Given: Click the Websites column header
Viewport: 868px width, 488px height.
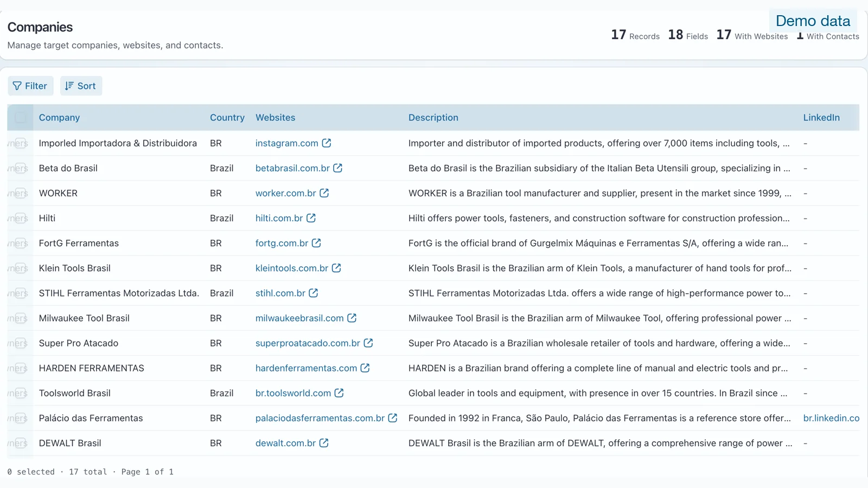Looking at the screenshot, I should click(276, 117).
